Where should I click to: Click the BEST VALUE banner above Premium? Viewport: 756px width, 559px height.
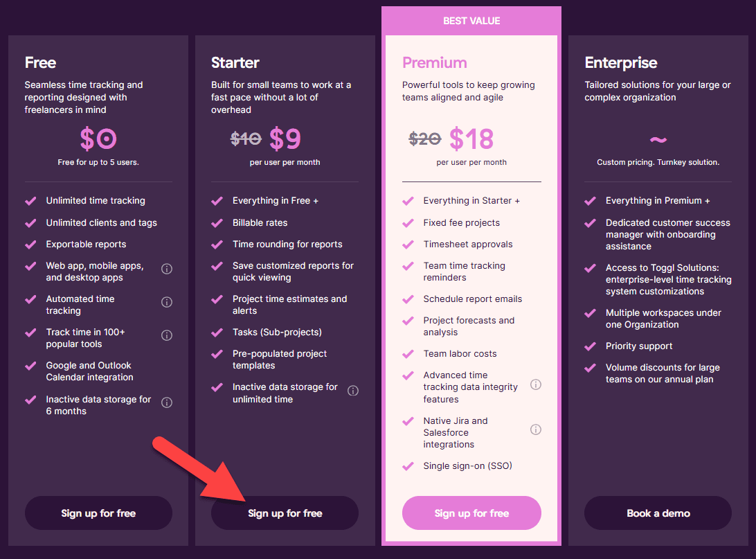coord(471,20)
